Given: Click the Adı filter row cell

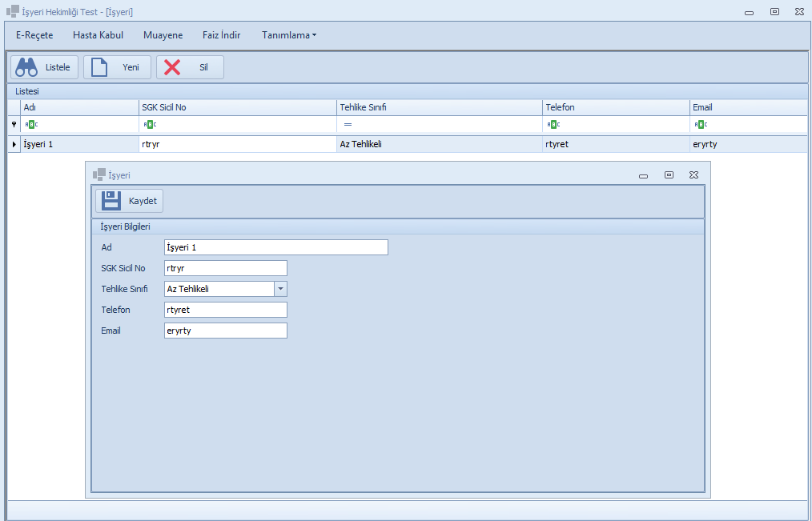Looking at the screenshot, I should click(x=80, y=124).
